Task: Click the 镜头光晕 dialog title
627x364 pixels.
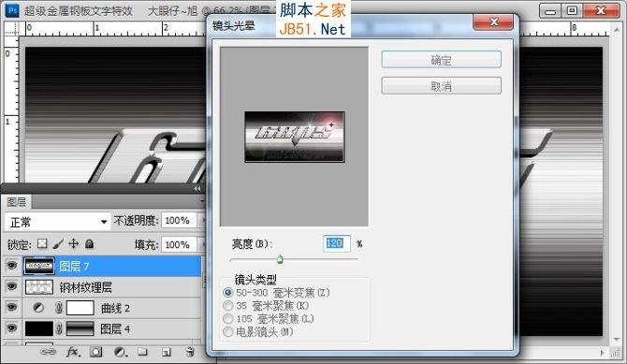Action: coord(234,25)
